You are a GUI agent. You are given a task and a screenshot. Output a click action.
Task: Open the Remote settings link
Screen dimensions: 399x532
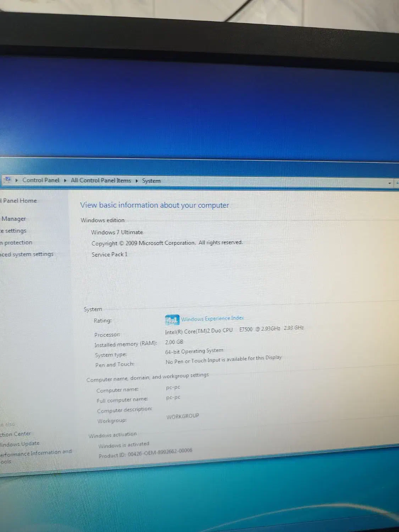tap(13, 231)
